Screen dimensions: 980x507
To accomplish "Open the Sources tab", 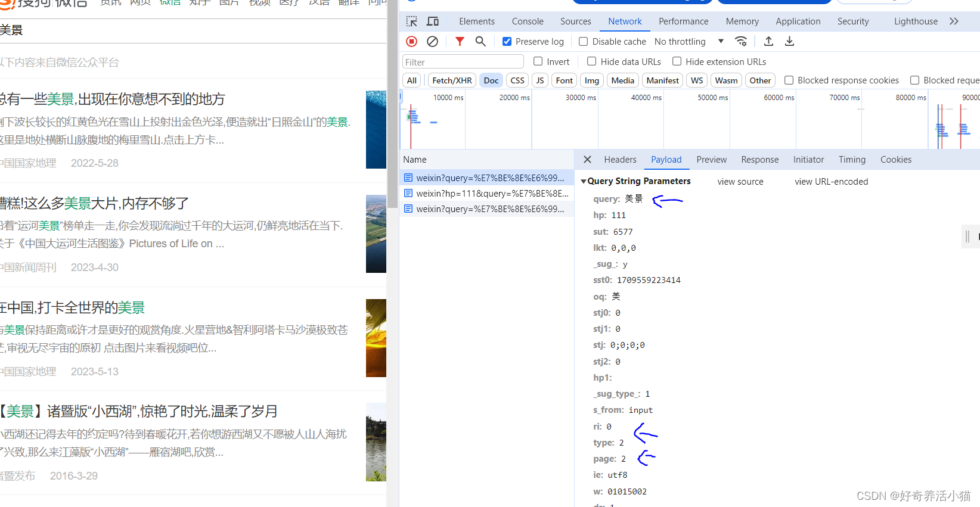I will click(576, 21).
